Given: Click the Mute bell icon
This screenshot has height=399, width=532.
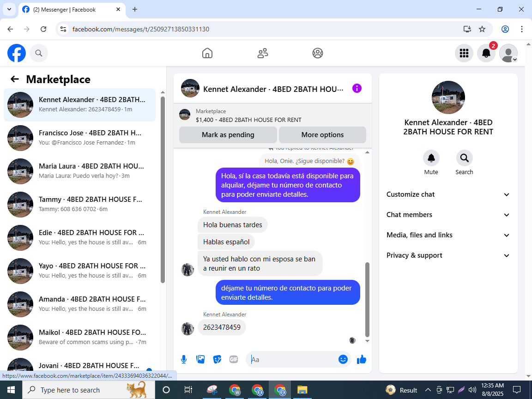Looking at the screenshot, I should point(431,158).
